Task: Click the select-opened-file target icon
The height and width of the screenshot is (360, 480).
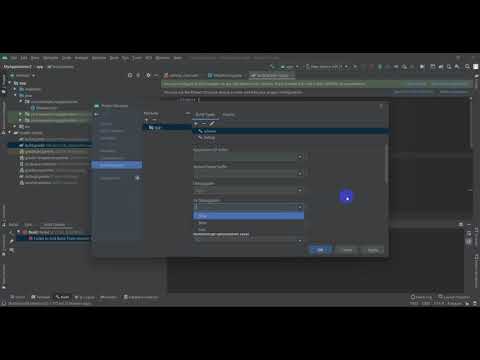Action: pos(130,75)
